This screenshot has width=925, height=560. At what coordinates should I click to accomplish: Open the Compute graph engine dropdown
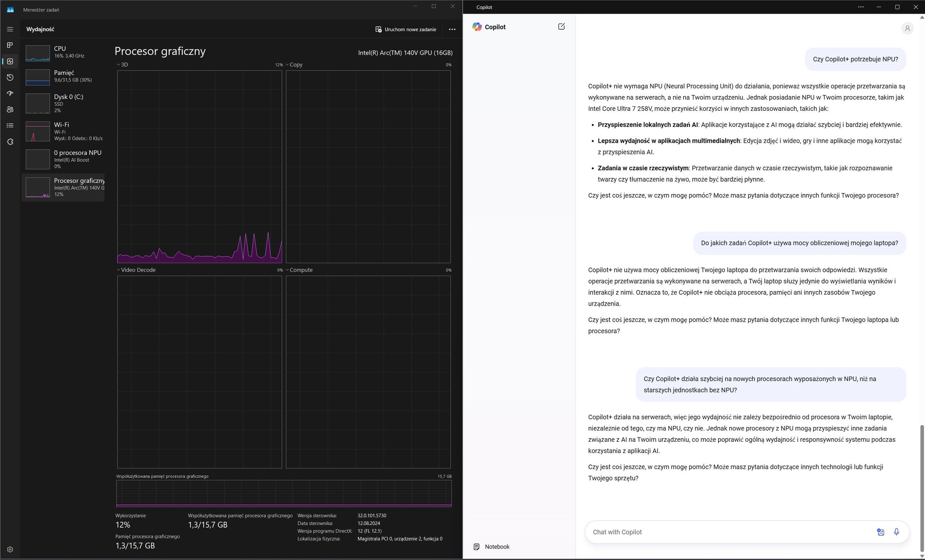(299, 270)
